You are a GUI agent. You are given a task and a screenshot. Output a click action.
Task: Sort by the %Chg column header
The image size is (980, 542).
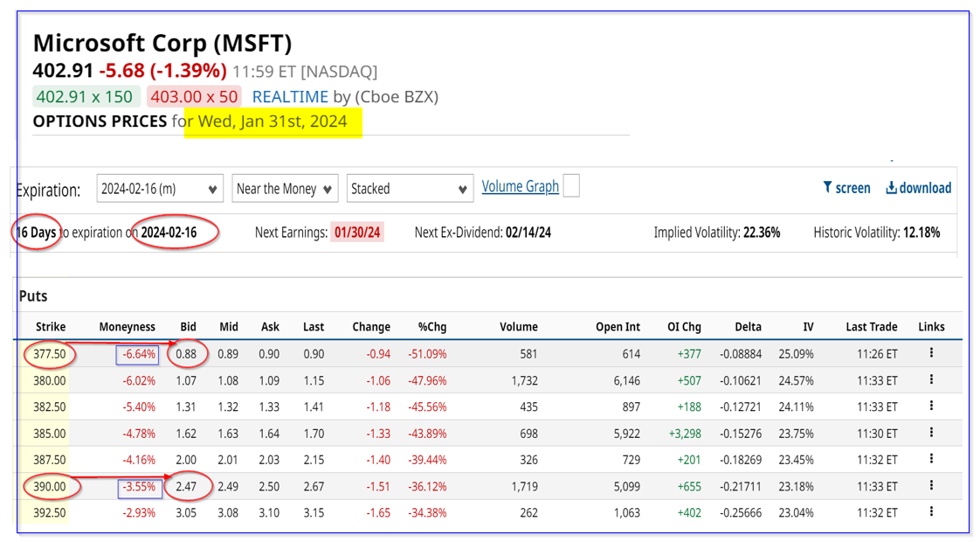[431, 327]
